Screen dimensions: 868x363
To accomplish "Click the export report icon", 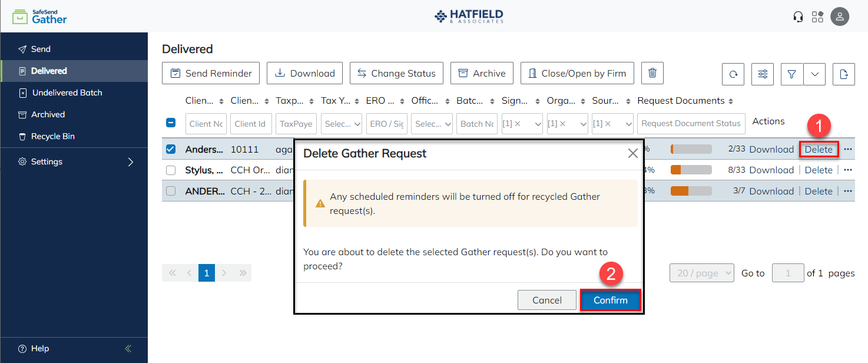I will (x=843, y=74).
